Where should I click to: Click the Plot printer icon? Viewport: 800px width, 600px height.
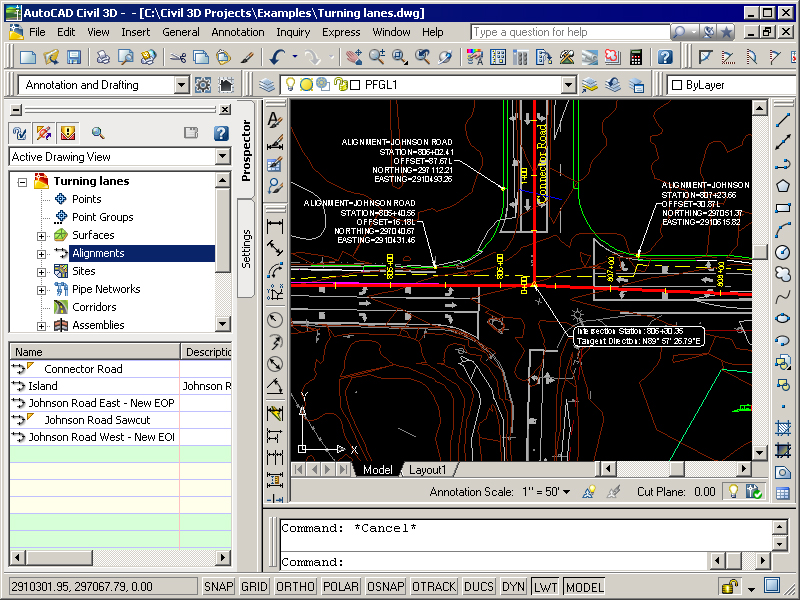pos(104,57)
